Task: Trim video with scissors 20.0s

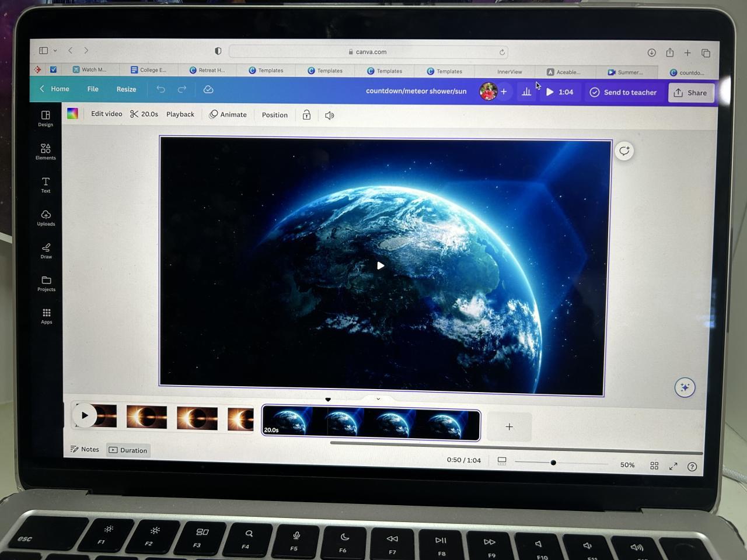Action: [x=144, y=114]
